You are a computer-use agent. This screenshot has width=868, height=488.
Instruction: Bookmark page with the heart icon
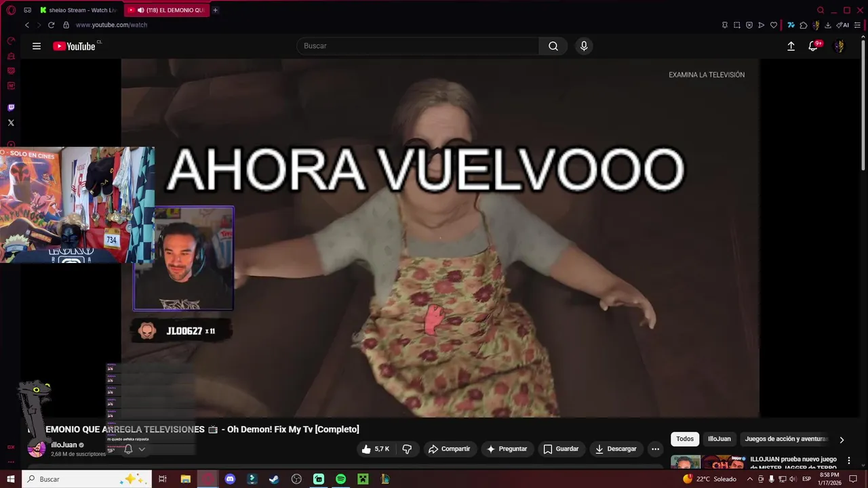(774, 25)
